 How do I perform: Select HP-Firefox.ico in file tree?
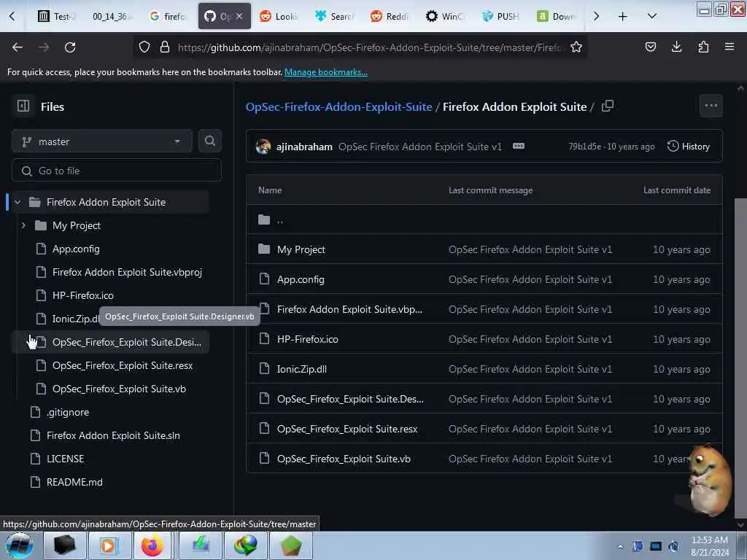[82, 295]
